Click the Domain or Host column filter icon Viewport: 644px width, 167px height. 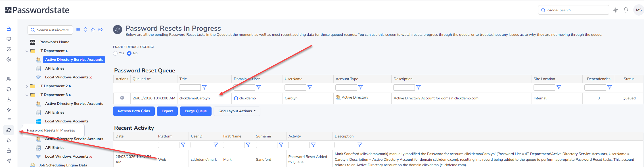259,87
